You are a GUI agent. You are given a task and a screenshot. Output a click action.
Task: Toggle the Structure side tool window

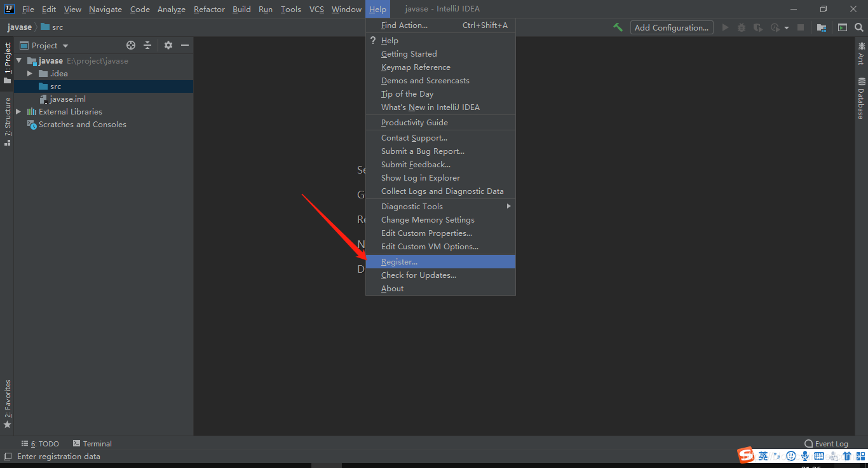(8, 122)
